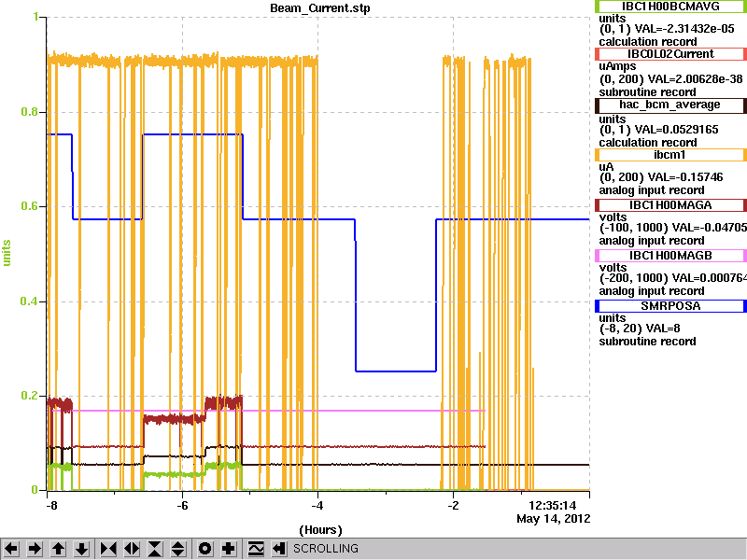Click the 0.8 y-axis tick label
The image size is (747, 560).
(30, 112)
